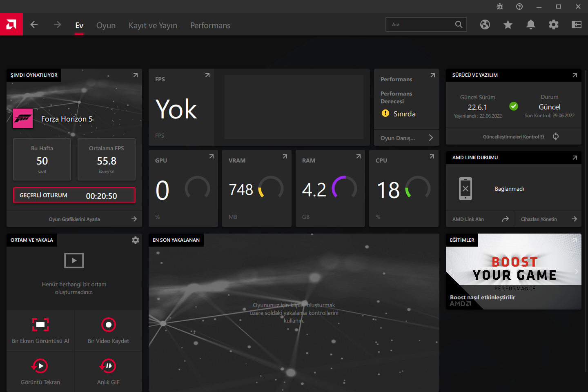Click the AMD logo home icon

[x=11, y=24]
